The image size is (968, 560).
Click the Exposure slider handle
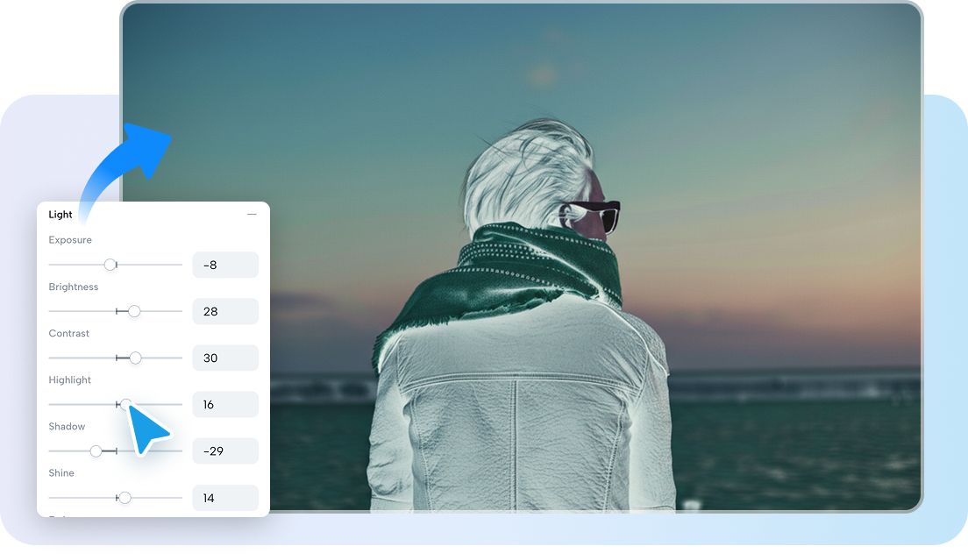[x=110, y=264]
